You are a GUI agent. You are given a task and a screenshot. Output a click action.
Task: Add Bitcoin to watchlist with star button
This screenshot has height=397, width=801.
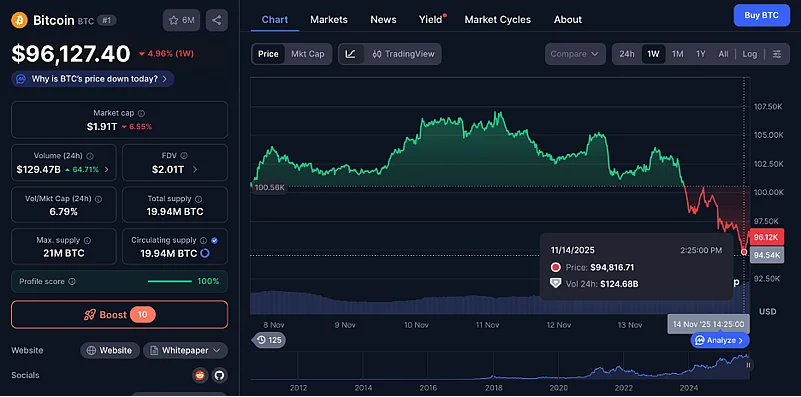click(181, 20)
